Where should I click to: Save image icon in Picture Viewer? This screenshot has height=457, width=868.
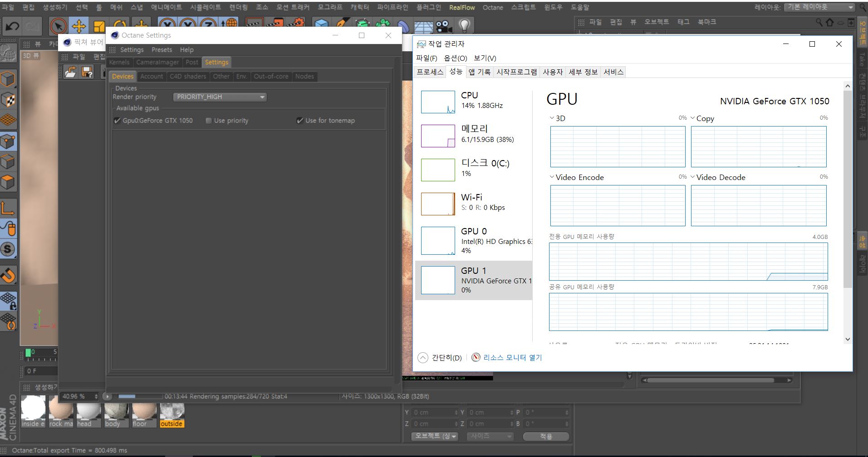point(86,72)
